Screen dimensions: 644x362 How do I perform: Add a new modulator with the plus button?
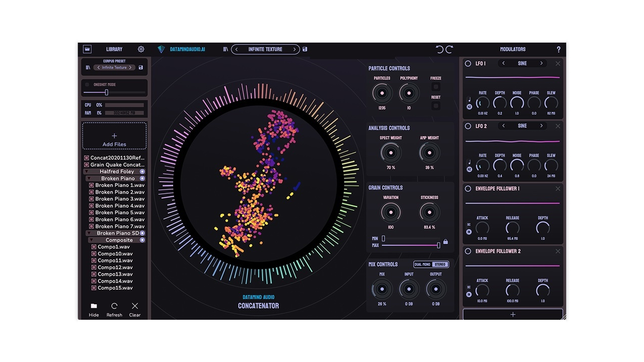tap(513, 314)
